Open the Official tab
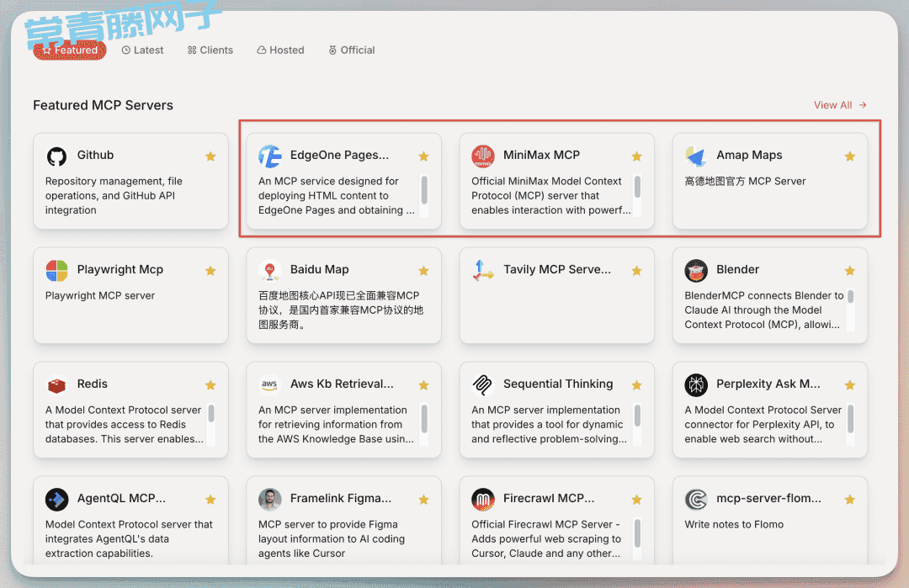Image resolution: width=909 pixels, height=588 pixels. click(x=352, y=50)
